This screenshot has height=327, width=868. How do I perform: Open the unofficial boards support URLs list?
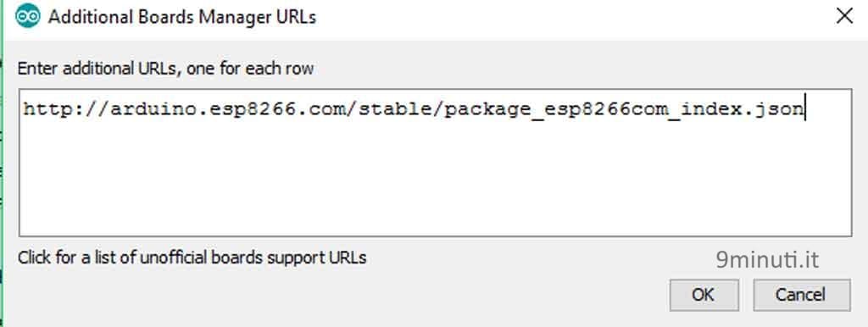[x=192, y=258]
